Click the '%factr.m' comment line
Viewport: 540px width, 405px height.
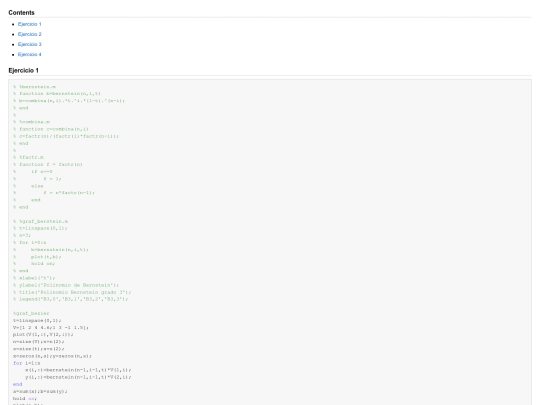pyautogui.click(x=28, y=157)
